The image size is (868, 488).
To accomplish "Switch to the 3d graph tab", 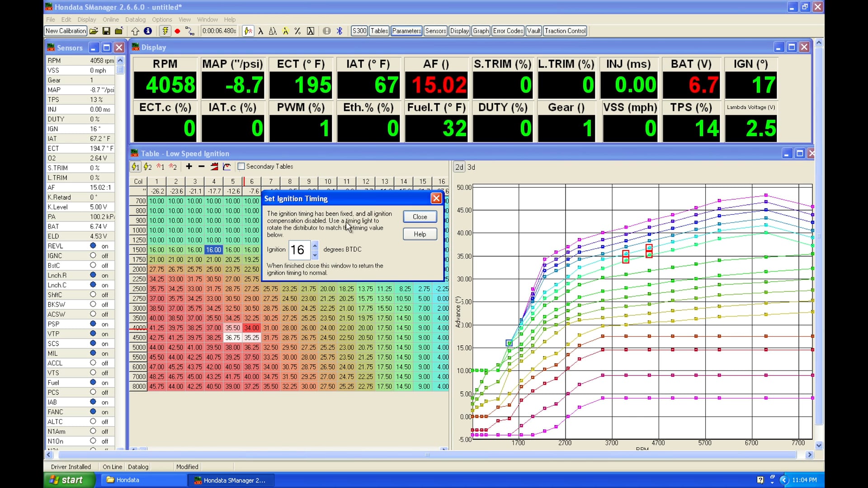I will click(471, 167).
